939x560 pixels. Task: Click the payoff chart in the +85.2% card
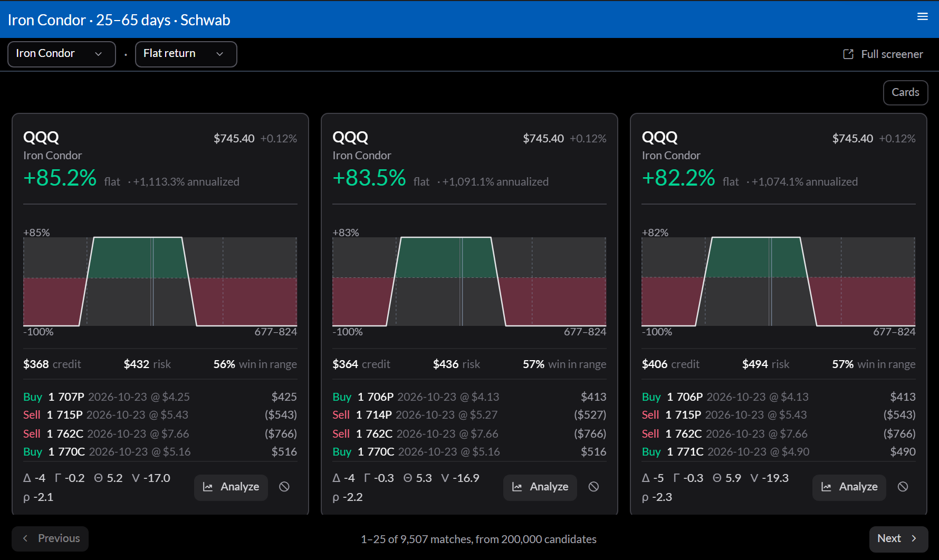click(160, 282)
